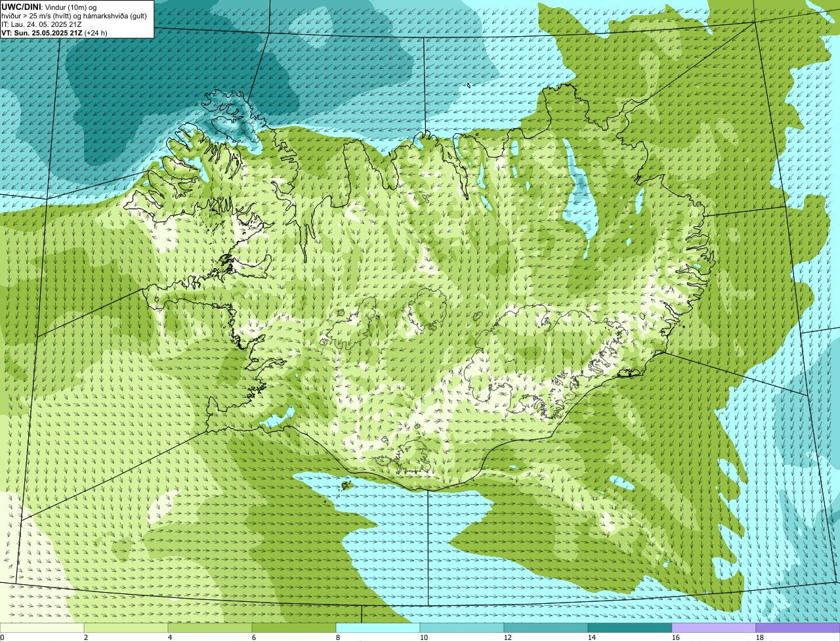Screen dimensions: 840x642
Task: Select the legend scale label "16"
Action: coord(676,637)
